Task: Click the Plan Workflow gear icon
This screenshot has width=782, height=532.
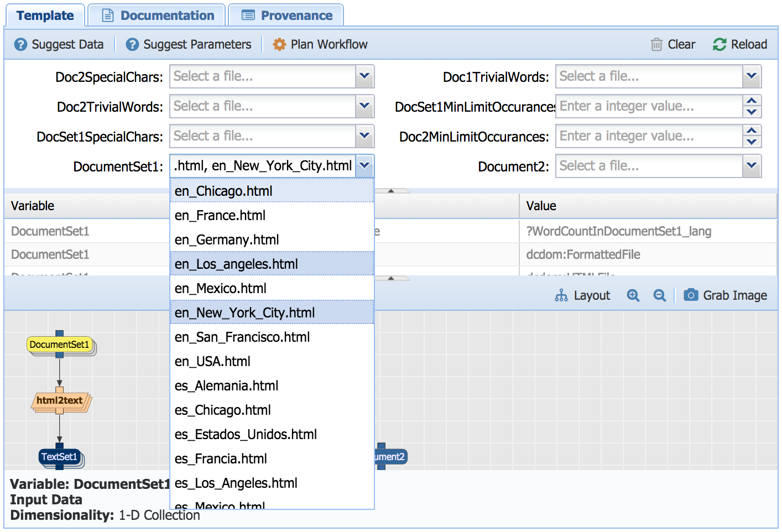Action: point(279,44)
